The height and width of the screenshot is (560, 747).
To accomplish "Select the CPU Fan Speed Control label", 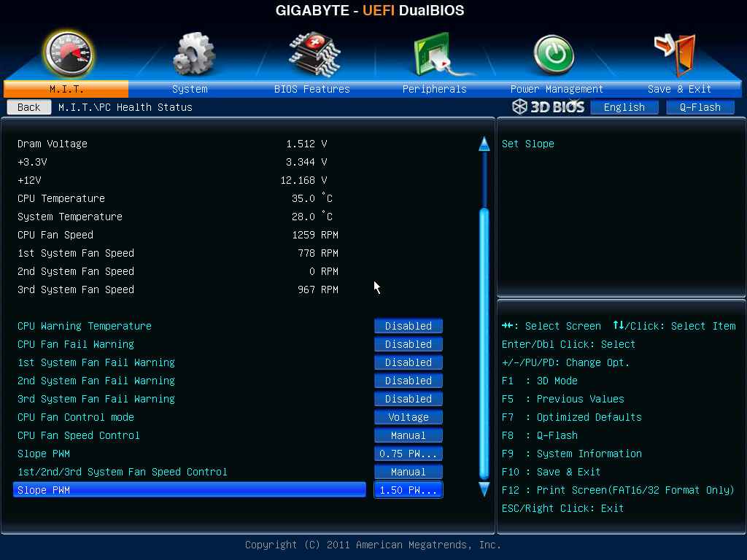I will pos(79,435).
